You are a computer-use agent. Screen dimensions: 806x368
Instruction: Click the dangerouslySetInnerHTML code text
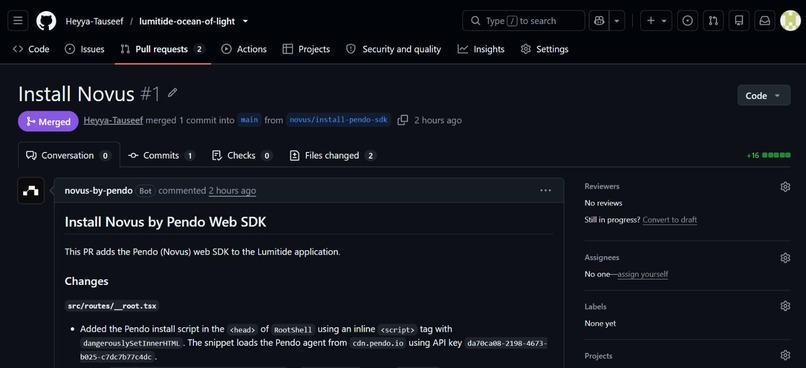tap(131, 343)
